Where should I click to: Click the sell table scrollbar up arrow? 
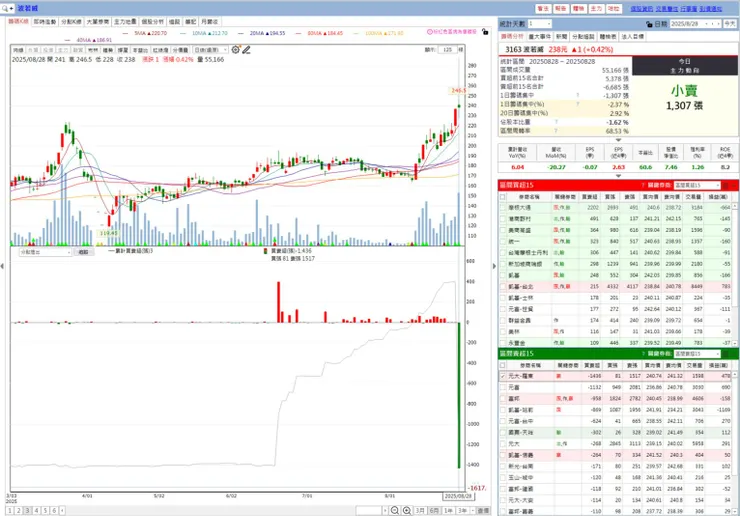[x=734, y=374]
